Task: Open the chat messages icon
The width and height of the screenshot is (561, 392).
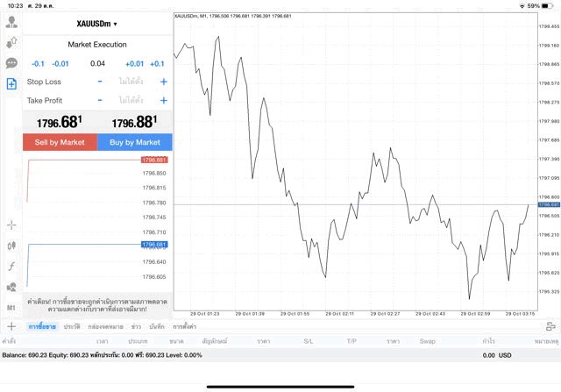Action: point(11,63)
